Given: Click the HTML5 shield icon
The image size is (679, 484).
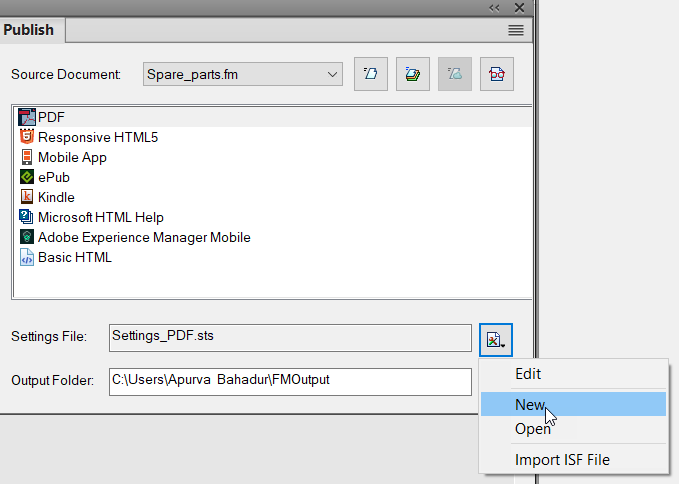Looking at the screenshot, I should pyautogui.click(x=27, y=137).
